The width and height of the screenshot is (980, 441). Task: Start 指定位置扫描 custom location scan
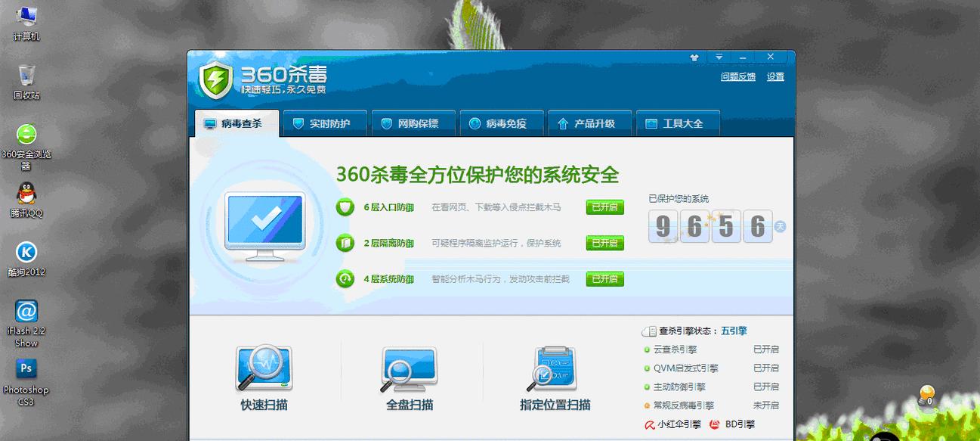point(555,377)
